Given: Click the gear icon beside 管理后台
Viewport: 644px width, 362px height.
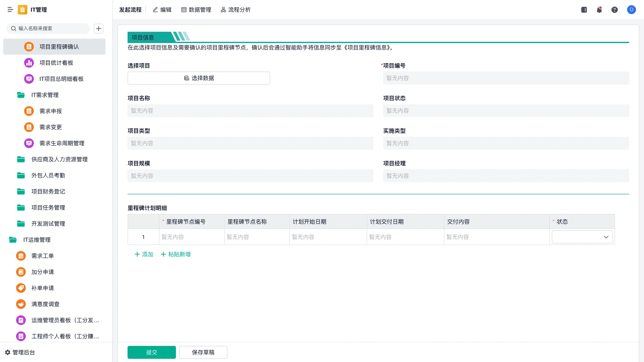Looking at the screenshot, I should pyautogui.click(x=8, y=352).
